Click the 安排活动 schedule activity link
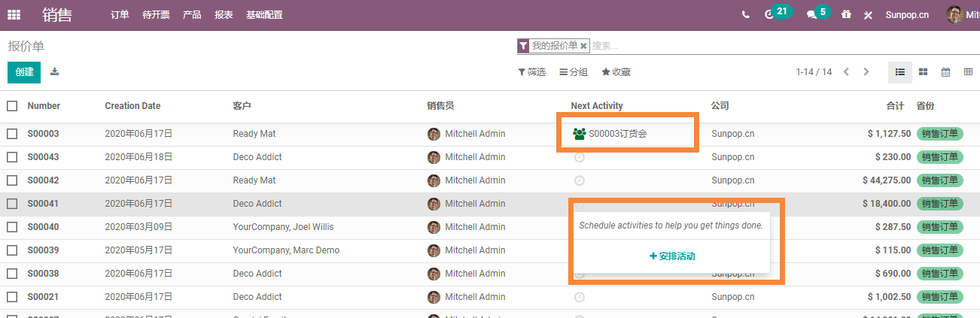 pyautogui.click(x=672, y=256)
